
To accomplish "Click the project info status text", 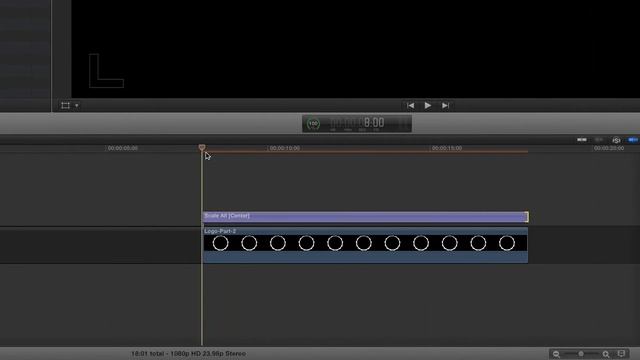I will pos(189,353).
